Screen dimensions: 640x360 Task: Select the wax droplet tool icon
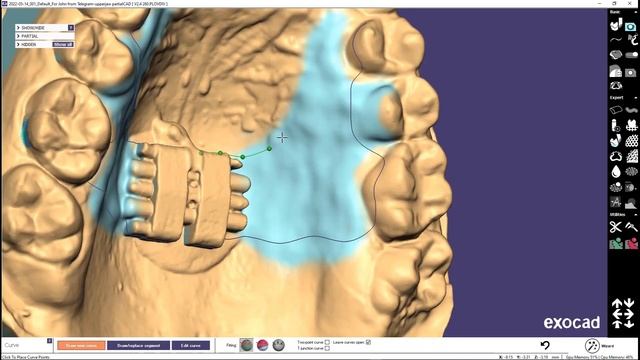click(x=616, y=171)
